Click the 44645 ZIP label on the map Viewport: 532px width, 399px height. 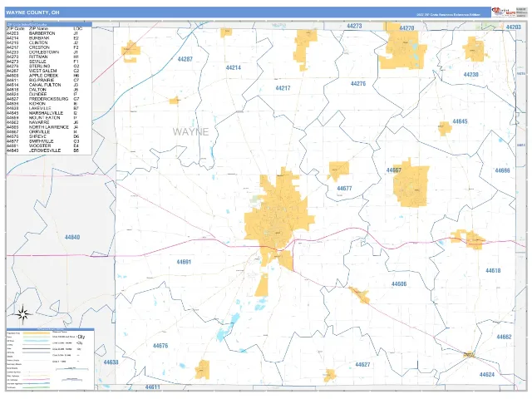tap(460, 121)
